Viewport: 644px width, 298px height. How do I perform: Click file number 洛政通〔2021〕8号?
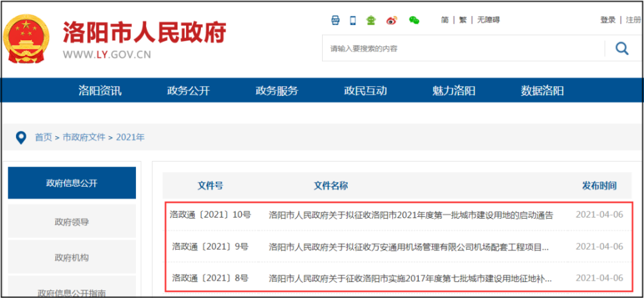click(x=211, y=278)
